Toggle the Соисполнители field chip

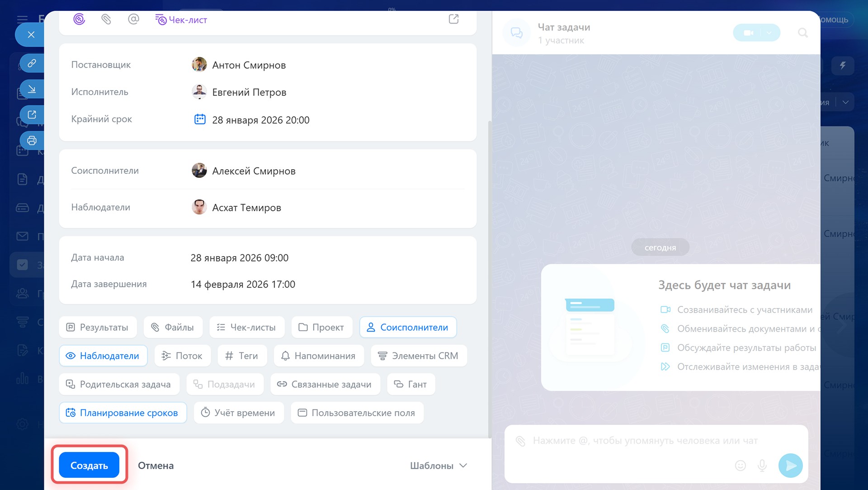408,327
